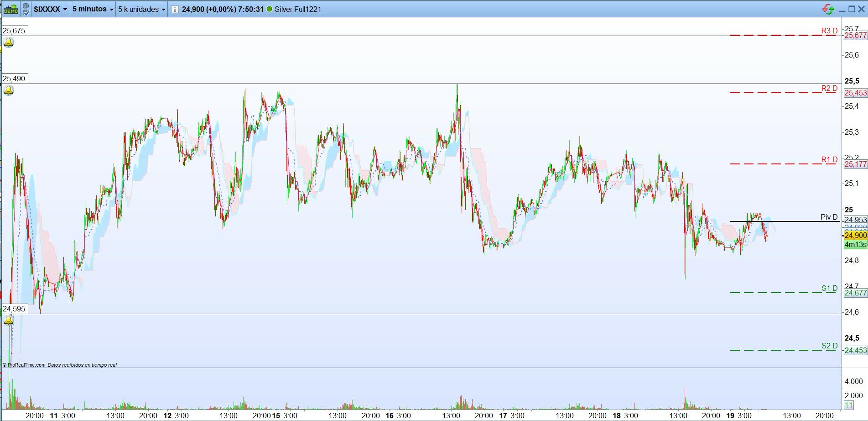The width and height of the screenshot is (868, 421).
Task: Click the date 12 on the time axis
Action: click(167, 416)
